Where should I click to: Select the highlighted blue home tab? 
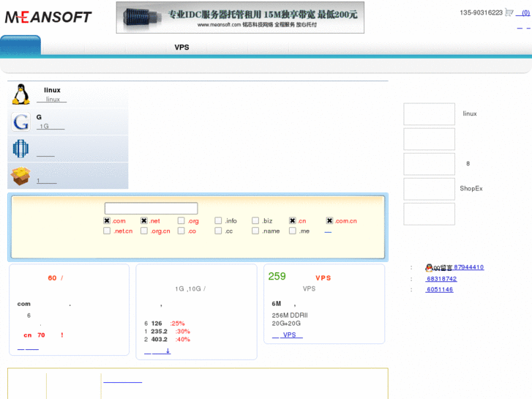[20, 45]
